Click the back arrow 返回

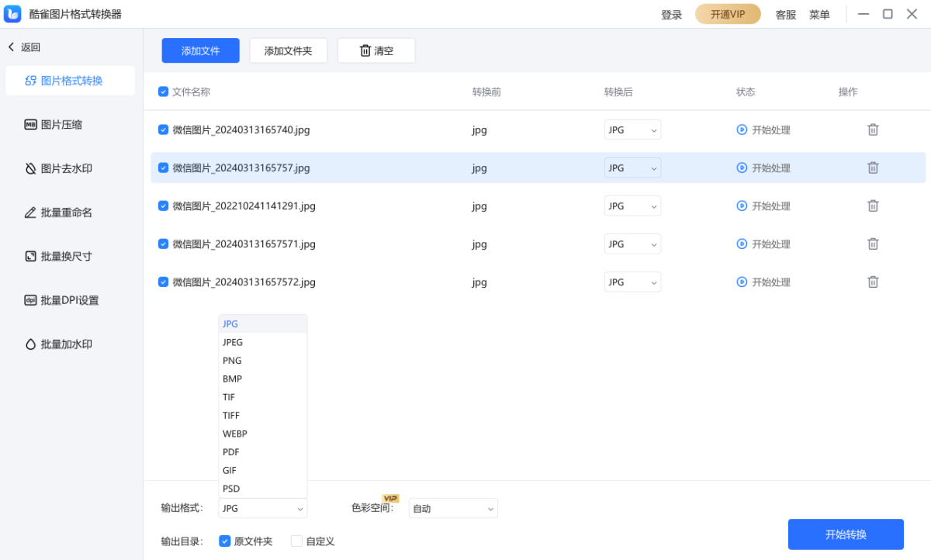coord(24,47)
